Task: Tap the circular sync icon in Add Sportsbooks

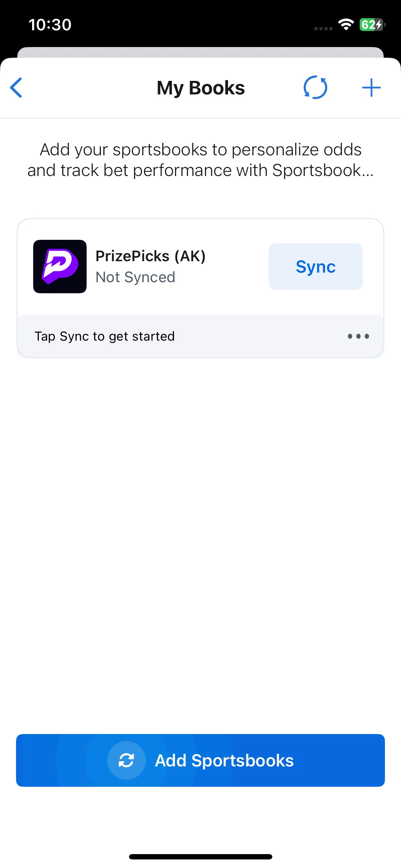Action: [127, 760]
